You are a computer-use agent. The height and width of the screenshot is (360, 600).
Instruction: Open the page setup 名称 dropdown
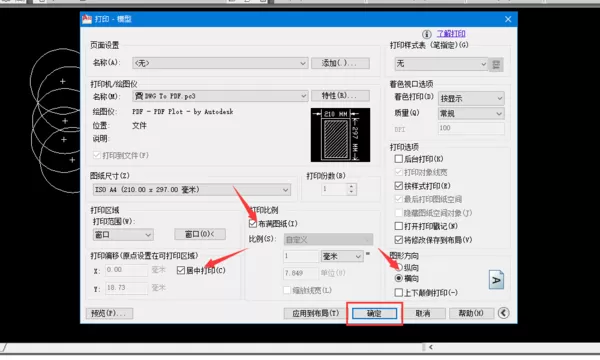point(220,63)
